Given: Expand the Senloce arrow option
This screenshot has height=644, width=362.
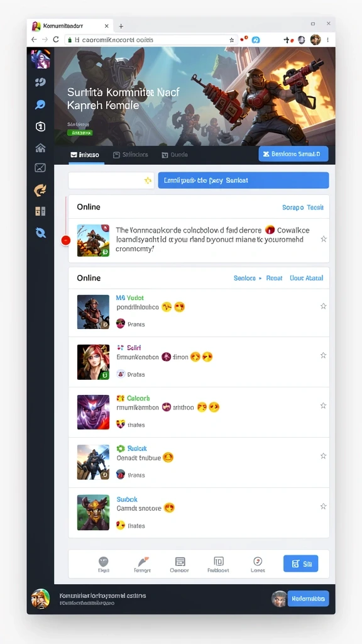Looking at the screenshot, I should pyautogui.click(x=248, y=278).
